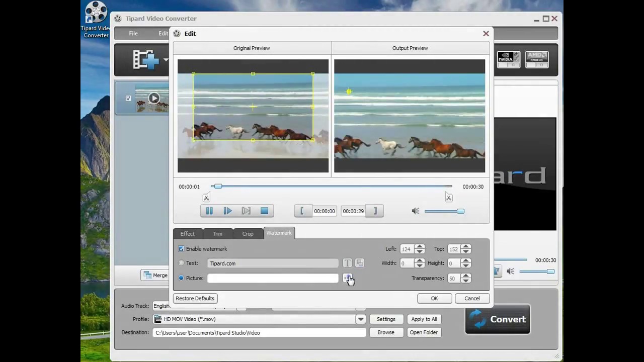Image resolution: width=644 pixels, height=362 pixels.
Task: Open the text font settings T icon
Action: [347, 263]
